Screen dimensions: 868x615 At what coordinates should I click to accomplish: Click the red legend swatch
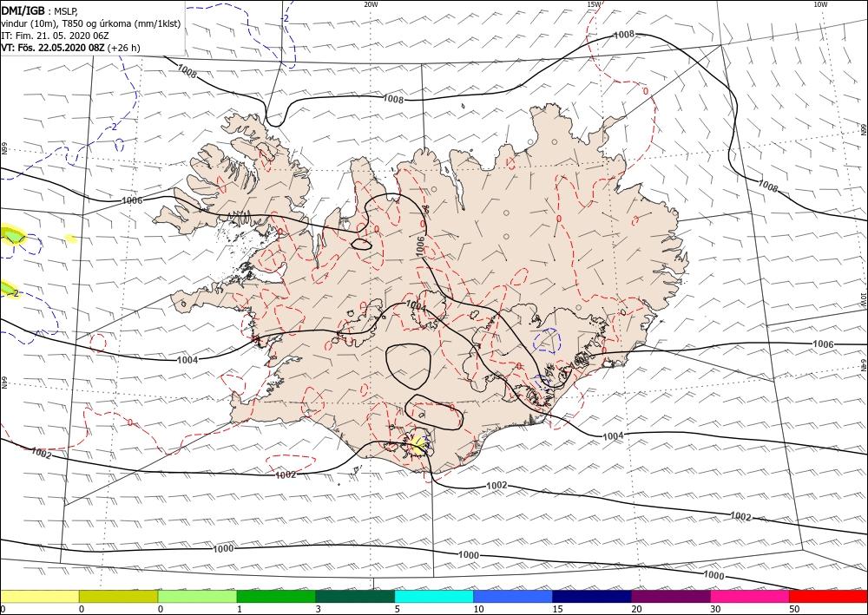pyautogui.click(x=828, y=596)
